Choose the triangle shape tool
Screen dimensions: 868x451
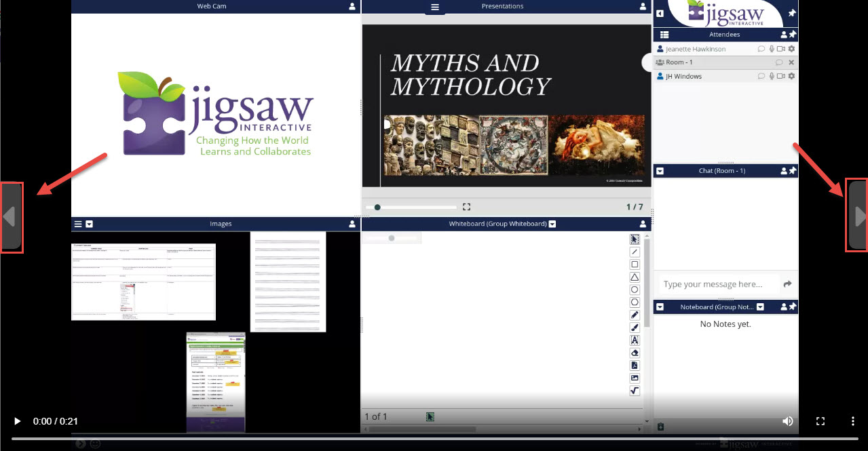(x=635, y=277)
